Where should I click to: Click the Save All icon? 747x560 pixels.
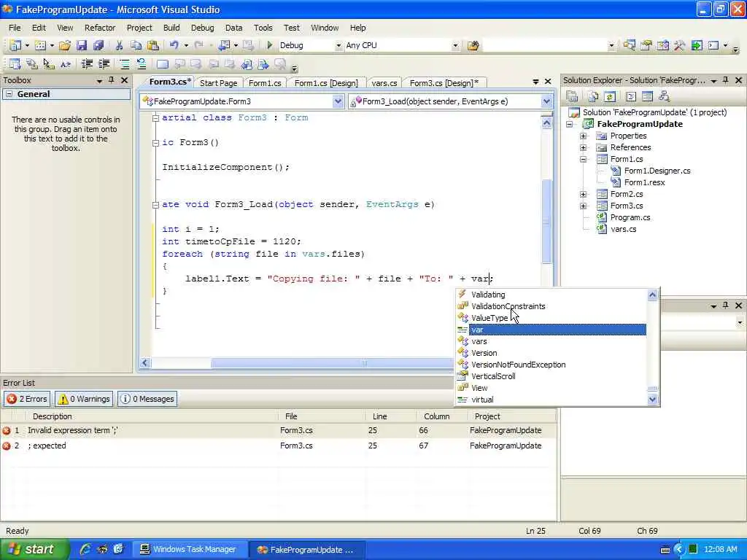[98, 45]
